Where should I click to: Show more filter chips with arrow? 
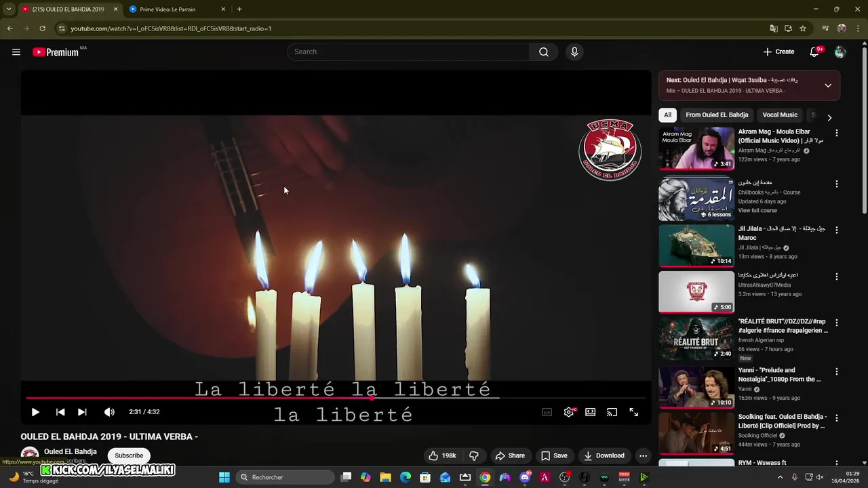829,117
